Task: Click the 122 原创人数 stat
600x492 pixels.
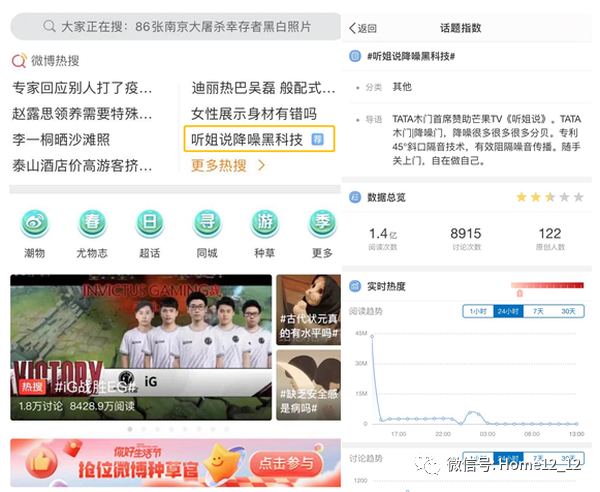Action: pos(550,239)
